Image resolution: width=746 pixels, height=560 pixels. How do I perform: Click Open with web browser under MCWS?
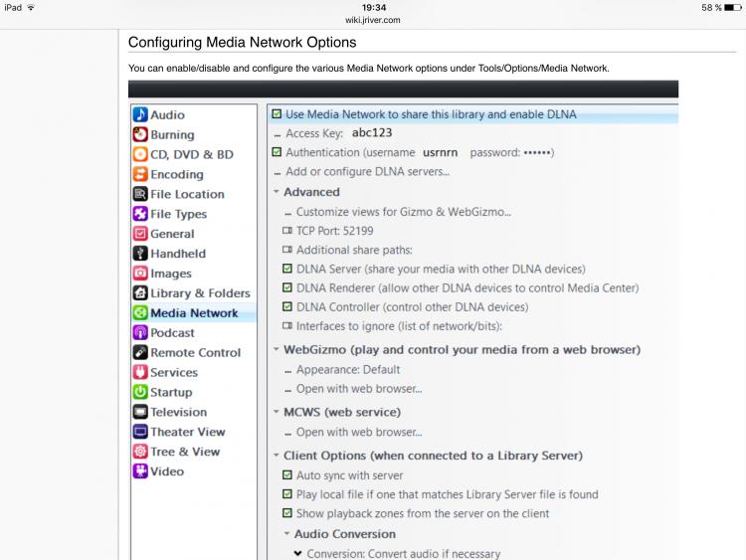(359, 432)
